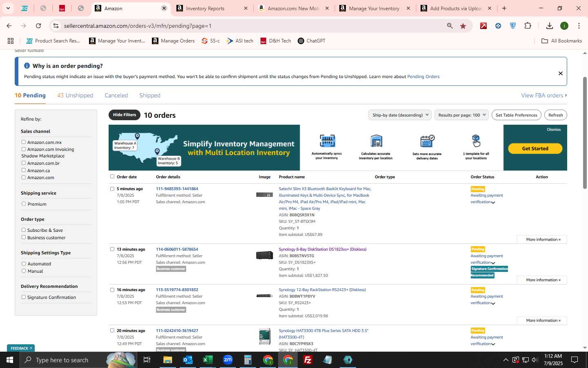Check Signature Confirmation delivery recommendation
The height and width of the screenshot is (368, 588).
coord(24,297)
